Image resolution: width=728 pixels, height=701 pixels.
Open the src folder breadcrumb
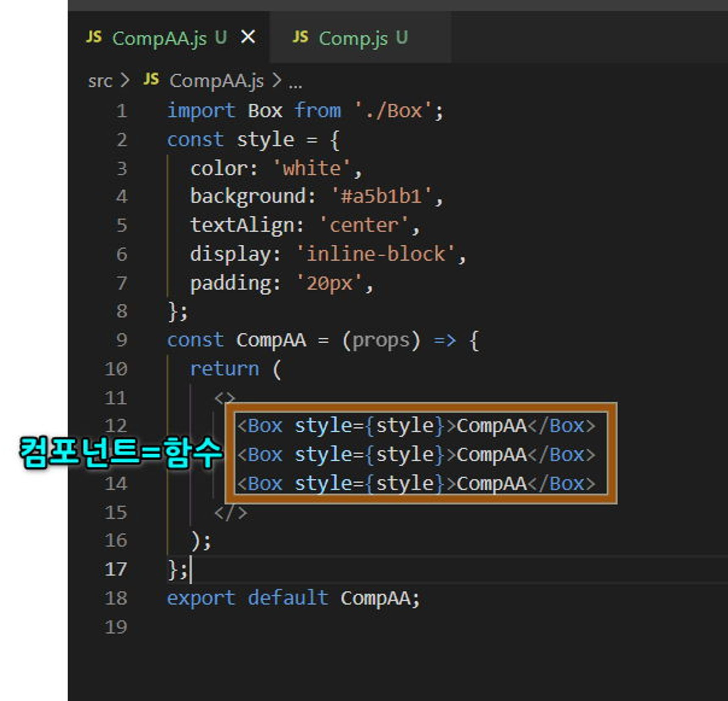[x=100, y=80]
